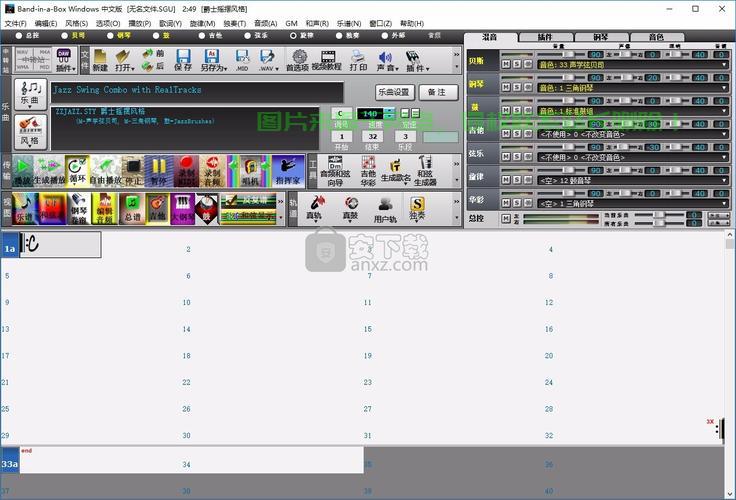The image size is (736, 500).
Task: Open the 大钢琴 (Big Piano) view icon
Action: pyautogui.click(x=182, y=208)
